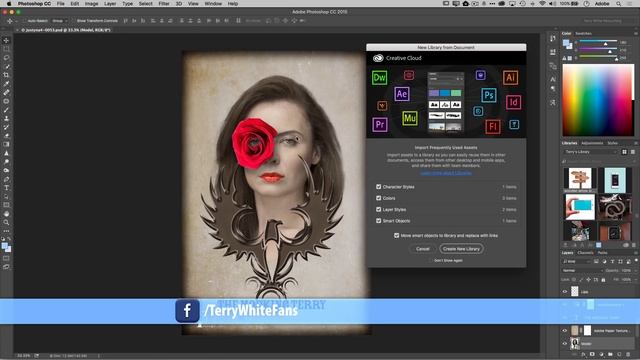The width and height of the screenshot is (640, 360).
Task: Select the Horizontal Type tool
Action: coord(6,188)
